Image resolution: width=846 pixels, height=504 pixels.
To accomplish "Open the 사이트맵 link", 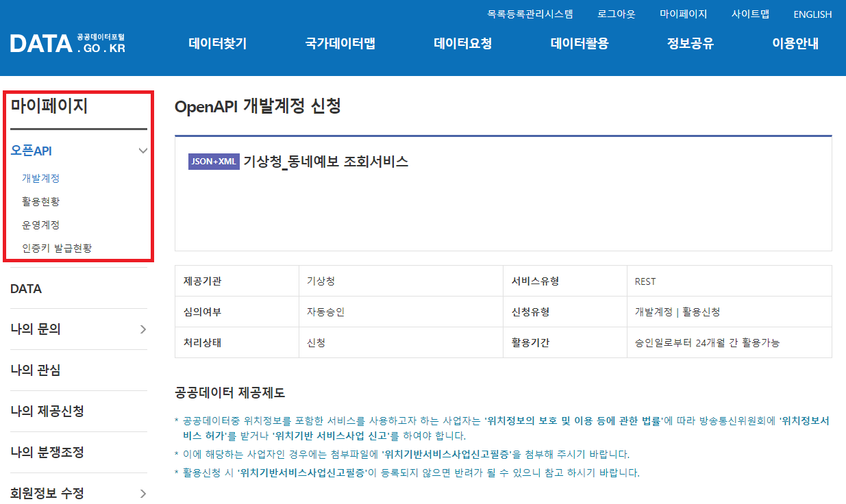I will pos(751,14).
